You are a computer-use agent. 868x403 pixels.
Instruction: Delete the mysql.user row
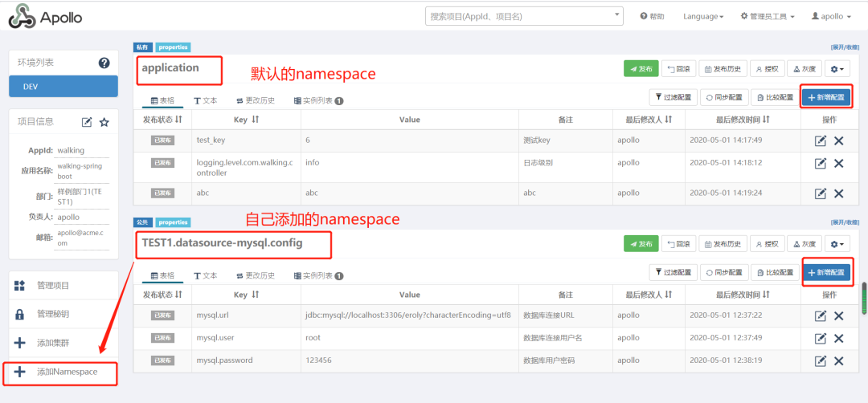click(x=838, y=338)
